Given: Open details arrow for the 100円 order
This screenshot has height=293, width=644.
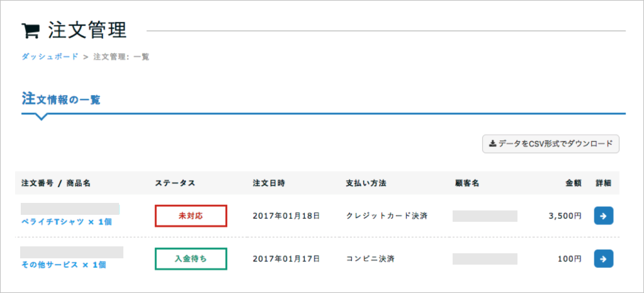Looking at the screenshot, I should point(603,258).
